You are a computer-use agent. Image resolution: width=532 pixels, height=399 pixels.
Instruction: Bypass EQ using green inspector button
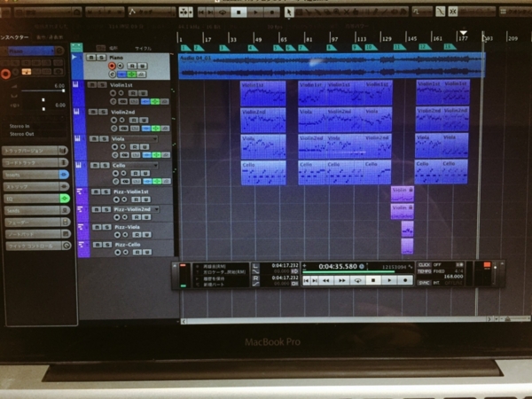[x=65, y=198]
